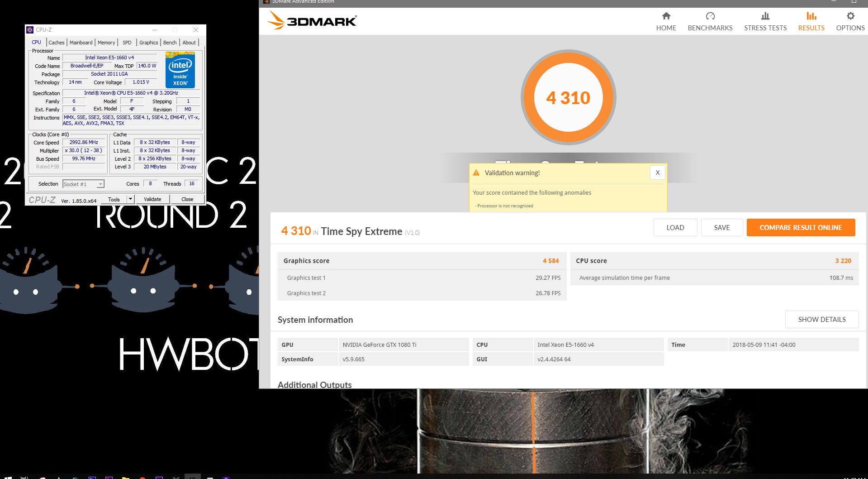Click the Name field in CPU-Z
Viewport: 868px width, 479px height.
[x=109, y=57]
